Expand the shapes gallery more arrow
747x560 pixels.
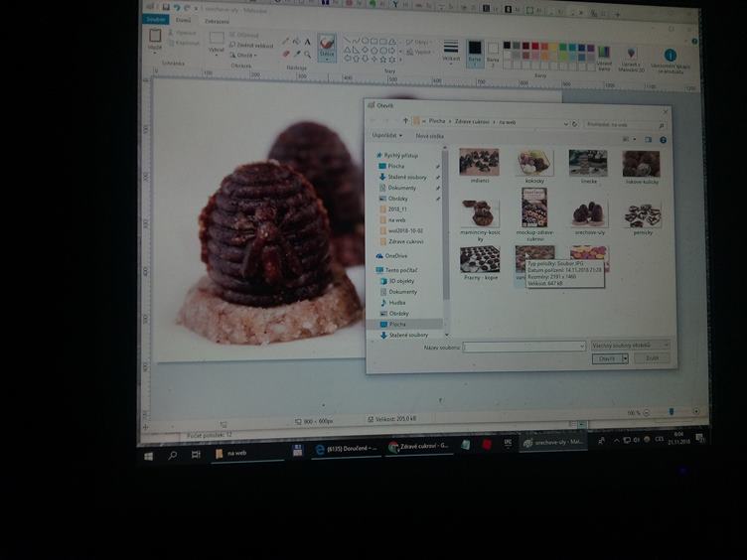point(400,61)
